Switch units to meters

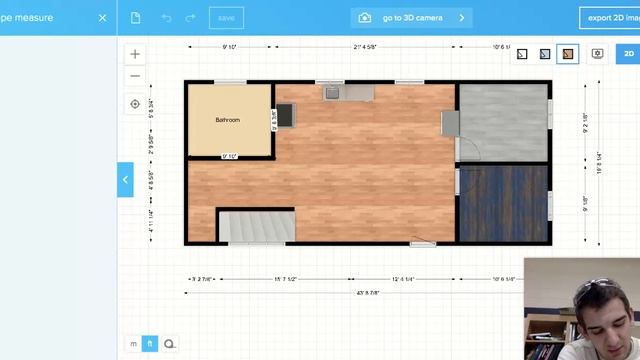133,344
